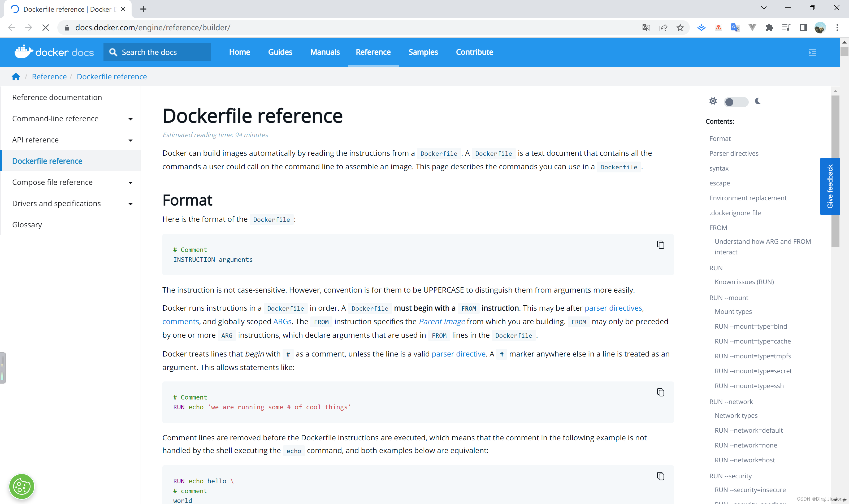Click the home breadcrumb icon
849x504 pixels.
[x=16, y=76]
